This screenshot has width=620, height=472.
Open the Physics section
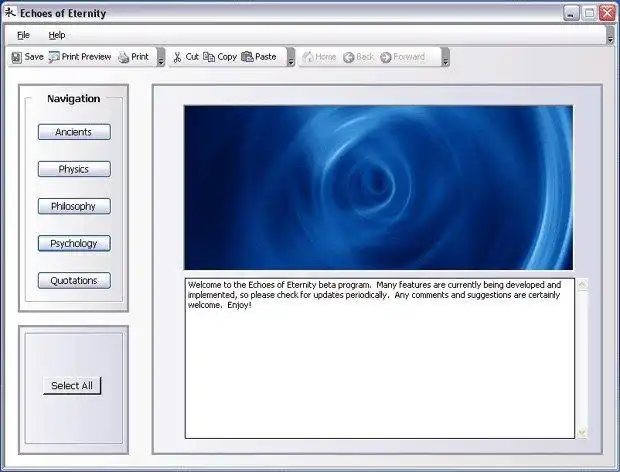(74, 169)
